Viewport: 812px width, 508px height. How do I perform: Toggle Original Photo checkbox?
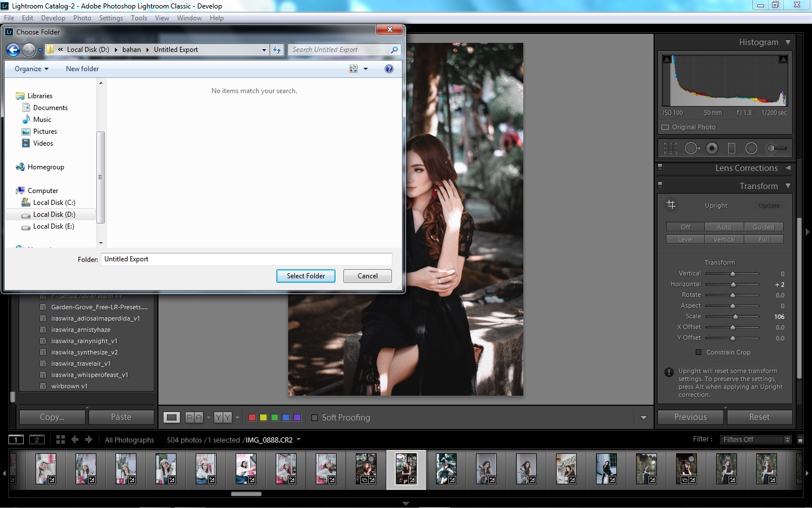(x=665, y=128)
